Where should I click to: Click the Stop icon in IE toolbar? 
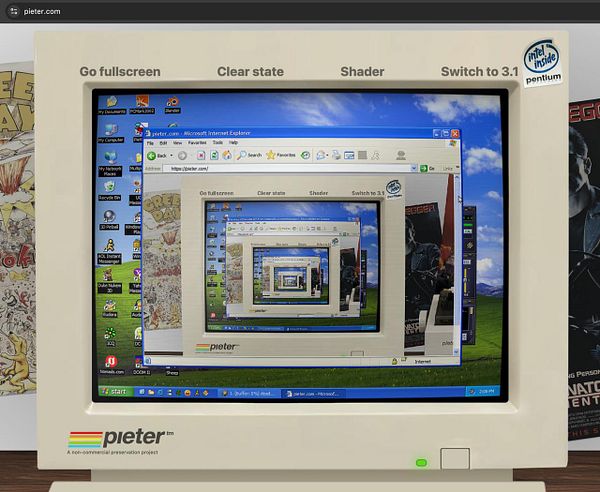point(201,155)
